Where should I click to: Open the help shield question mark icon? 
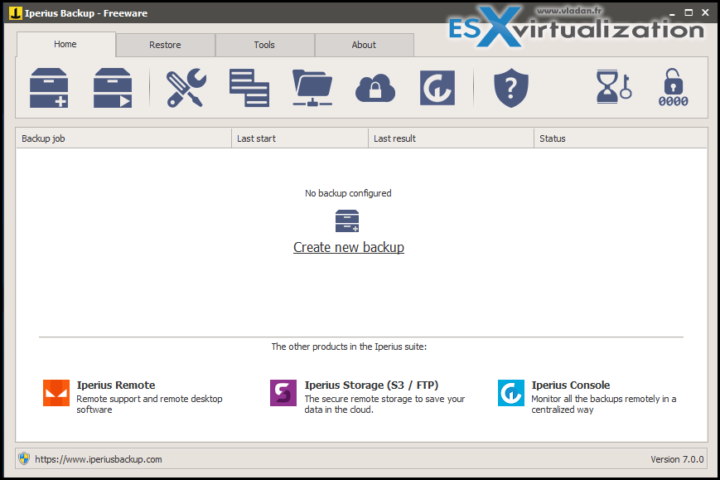[511, 88]
